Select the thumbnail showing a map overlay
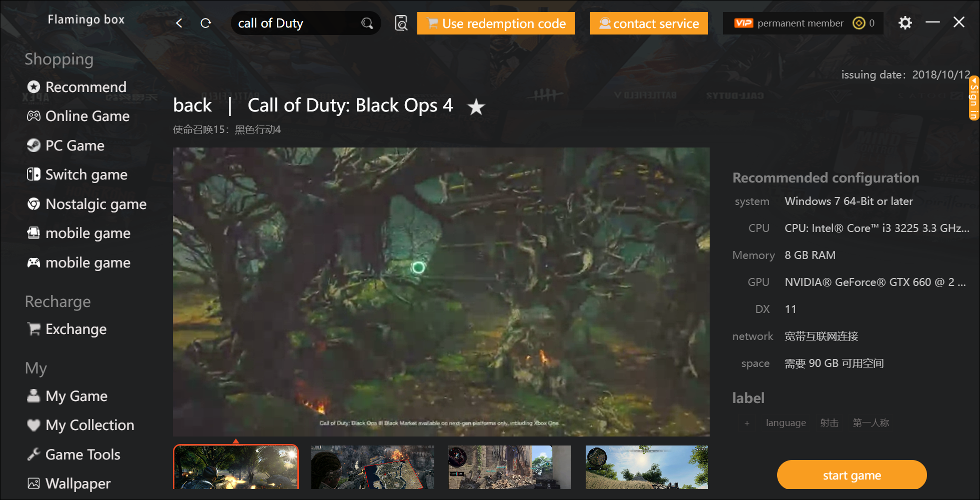 coord(373,467)
